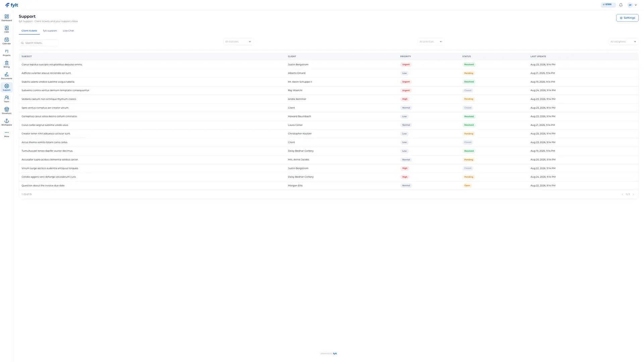Click the 0/200 credits badge

click(x=607, y=5)
